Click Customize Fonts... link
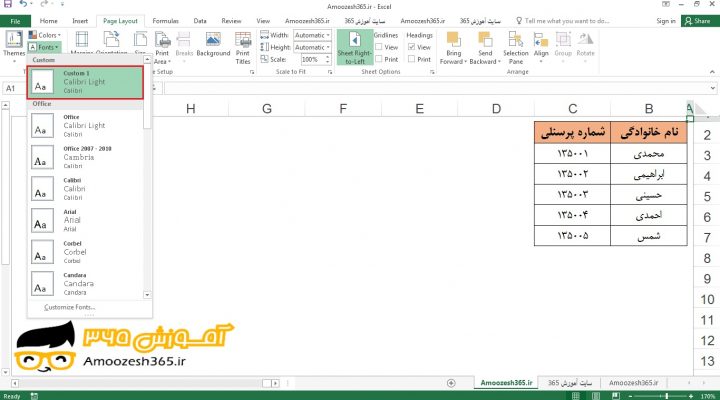 click(x=70, y=307)
